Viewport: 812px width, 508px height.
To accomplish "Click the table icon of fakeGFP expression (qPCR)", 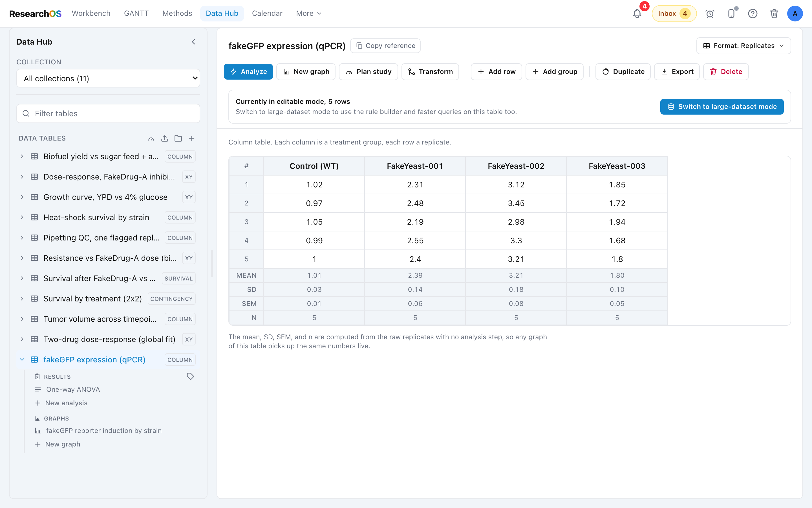I will [x=34, y=360].
